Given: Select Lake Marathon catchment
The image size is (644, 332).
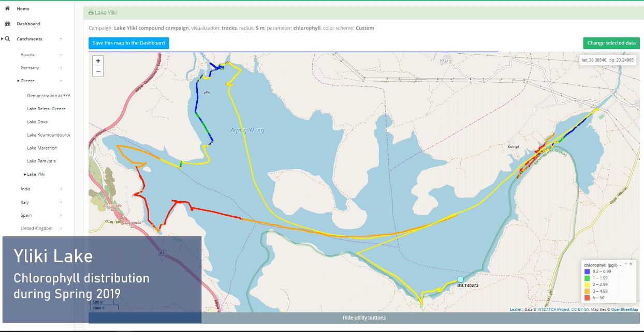Looking at the screenshot, I should [42, 148].
